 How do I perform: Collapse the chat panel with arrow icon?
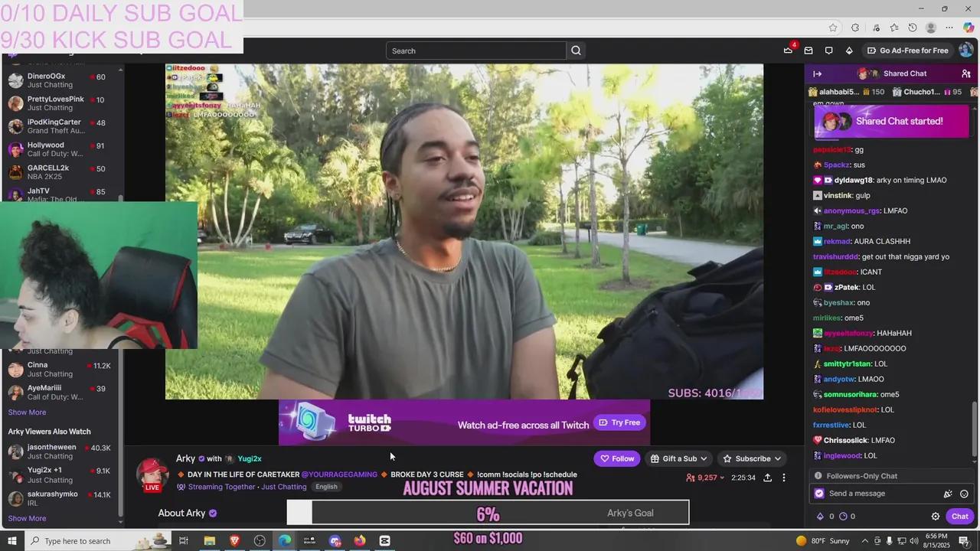[817, 73]
